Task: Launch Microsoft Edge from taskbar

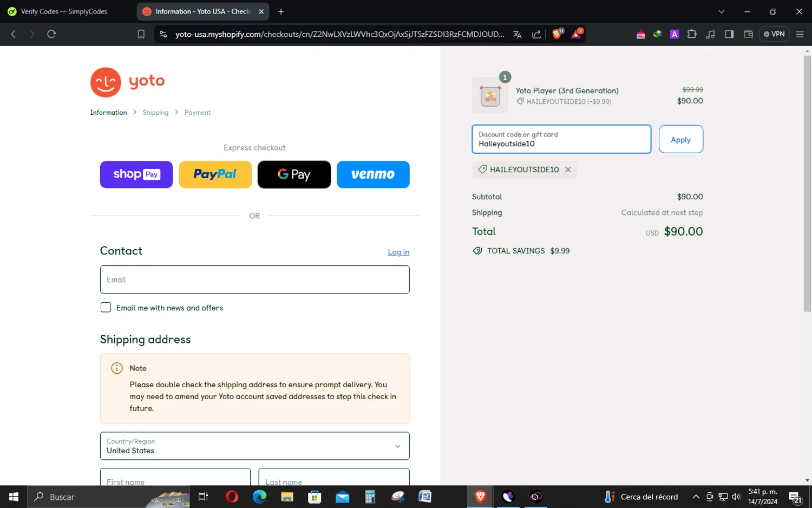Action: click(x=259, y=497)
